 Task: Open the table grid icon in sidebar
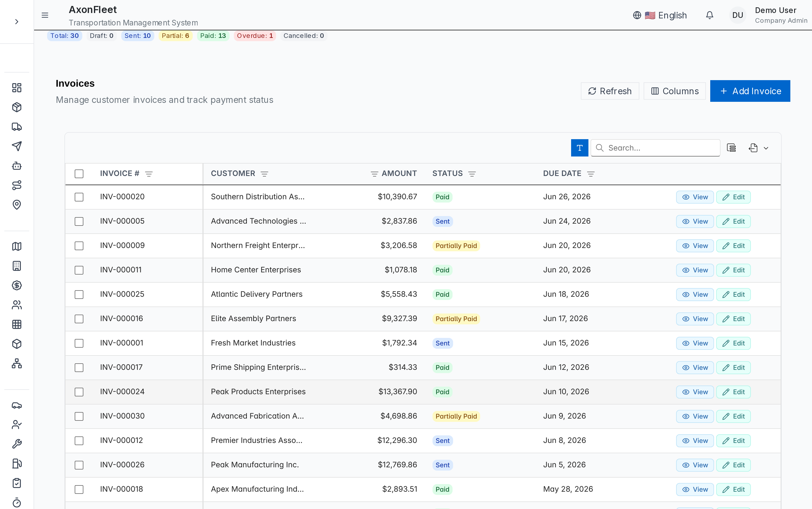pyautogui.click(x=17, y=325)
